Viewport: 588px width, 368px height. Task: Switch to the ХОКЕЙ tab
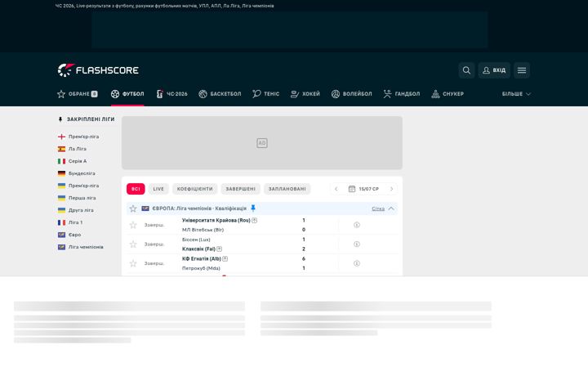(305, 94)
